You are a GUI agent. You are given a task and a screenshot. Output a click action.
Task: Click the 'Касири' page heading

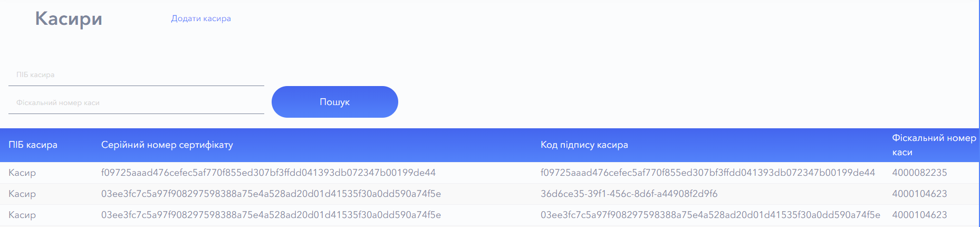tap(69, 18)
